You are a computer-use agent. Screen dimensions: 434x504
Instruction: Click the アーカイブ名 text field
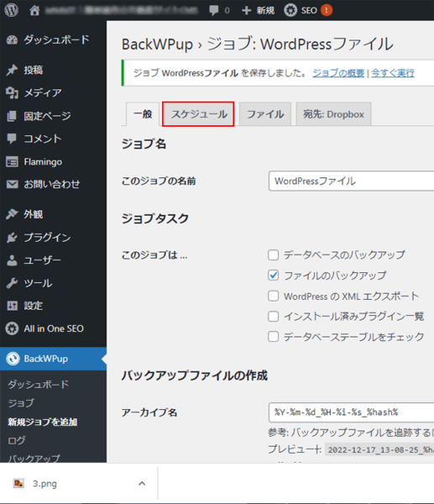point(351,412)
